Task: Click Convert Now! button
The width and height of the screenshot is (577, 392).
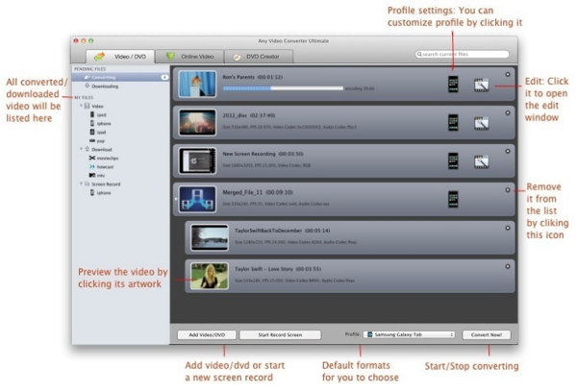Action: [x=487, y=335]
